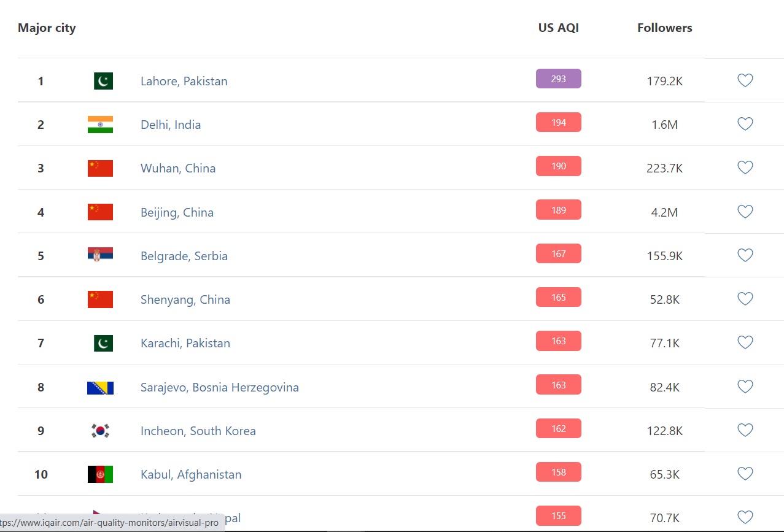Click the South Korea flag icon
784x532 pixels.
point(100,431)
